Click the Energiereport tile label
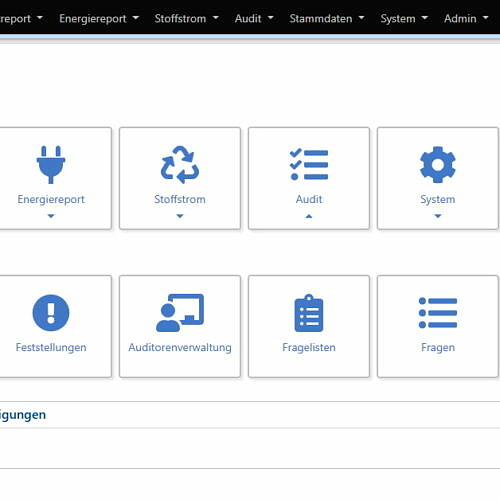Viewport: 500px width, 500px height. coord(51,199)
